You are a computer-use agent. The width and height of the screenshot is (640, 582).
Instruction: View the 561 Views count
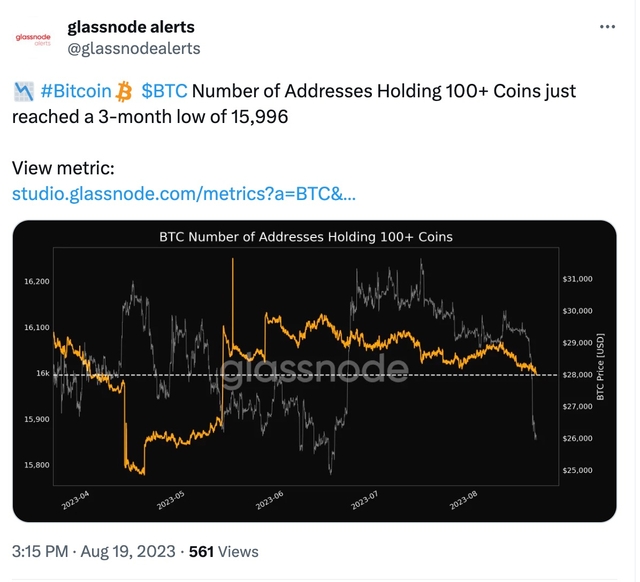click(223, 551)
